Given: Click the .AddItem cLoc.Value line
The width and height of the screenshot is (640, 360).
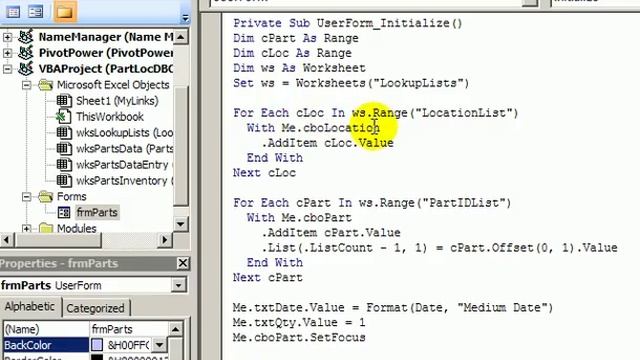Looking at the screenshot, I should (327, 143).
